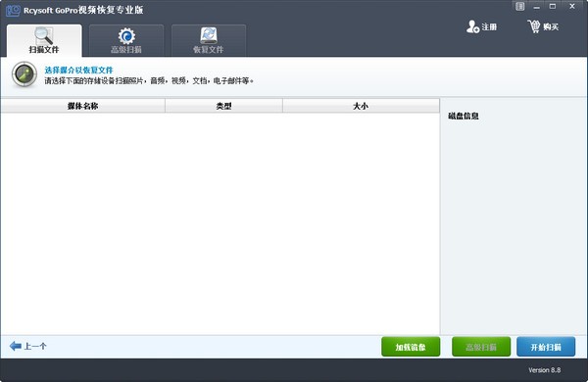Minimize the application window
The image size is (588, 382).
pyautogui.click(x=537, y=7)
